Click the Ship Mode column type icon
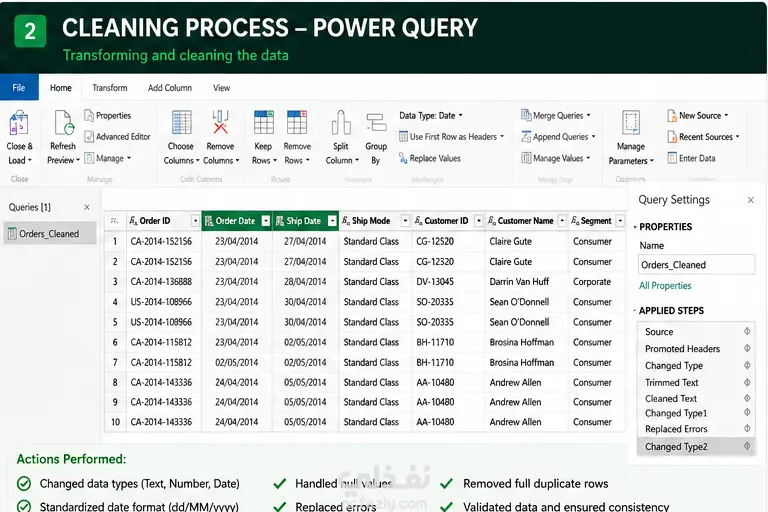768x512 pixels. click(346, 221)
